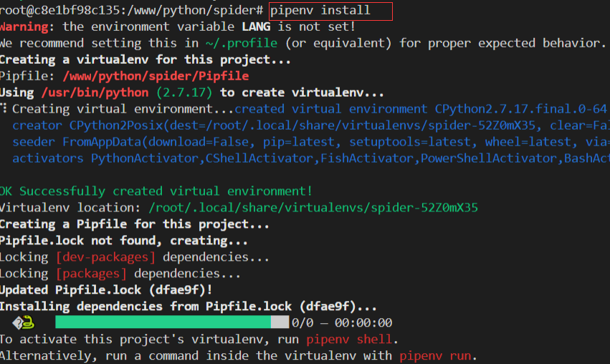The image size is (610, 364).
Task: Click the green virtualenv location path 'spider-52Z0mX35'
Action: click(313, 208)
